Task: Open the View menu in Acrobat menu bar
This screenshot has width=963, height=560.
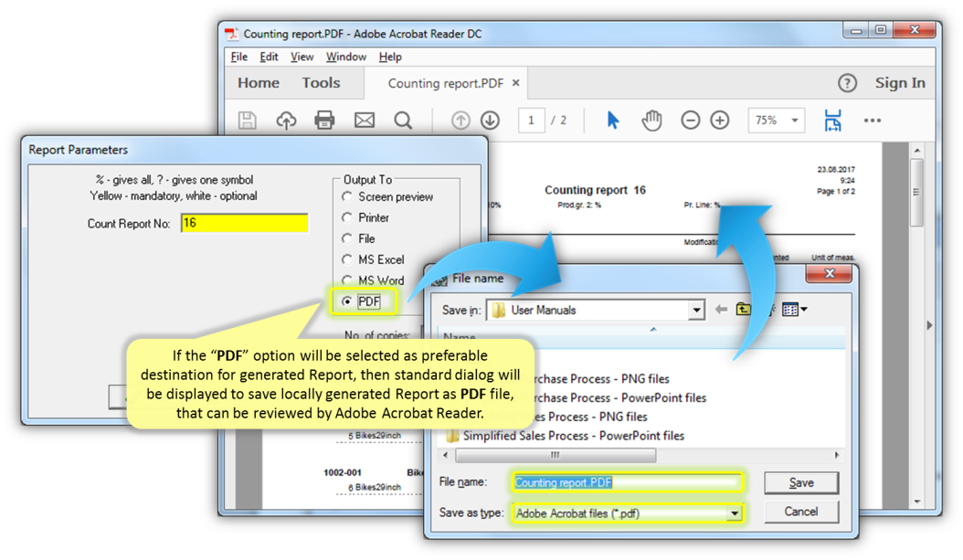Action: 302,58
